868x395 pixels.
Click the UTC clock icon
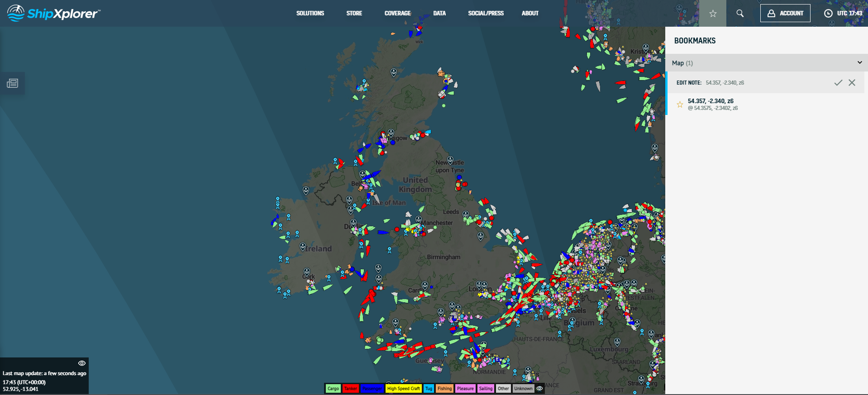(828, 14)
